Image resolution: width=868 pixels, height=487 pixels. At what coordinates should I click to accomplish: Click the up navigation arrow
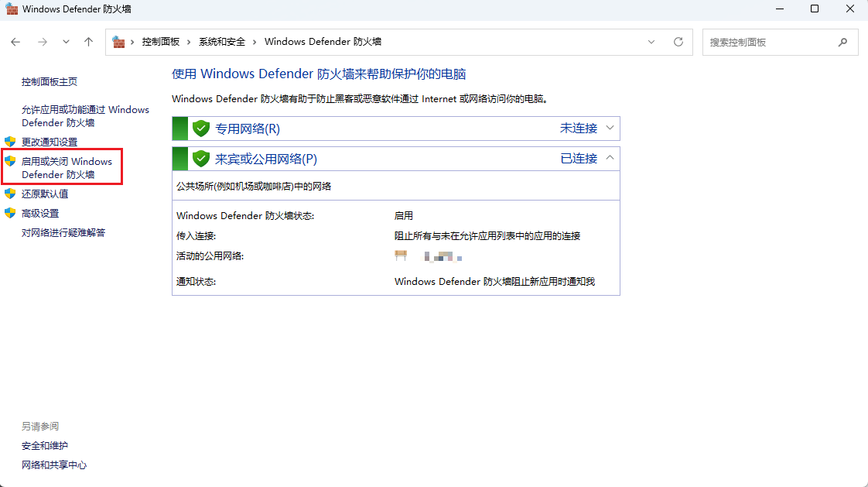point(88,42)
